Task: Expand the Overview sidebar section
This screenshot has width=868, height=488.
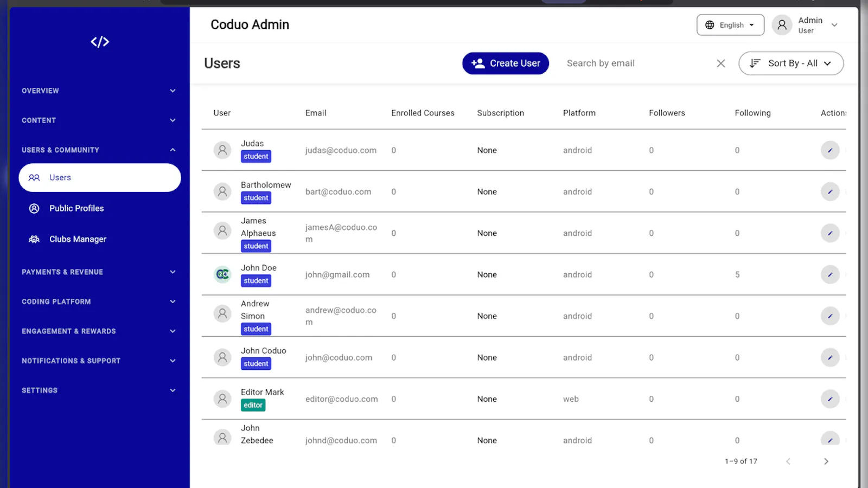Action: click(99, 91)
